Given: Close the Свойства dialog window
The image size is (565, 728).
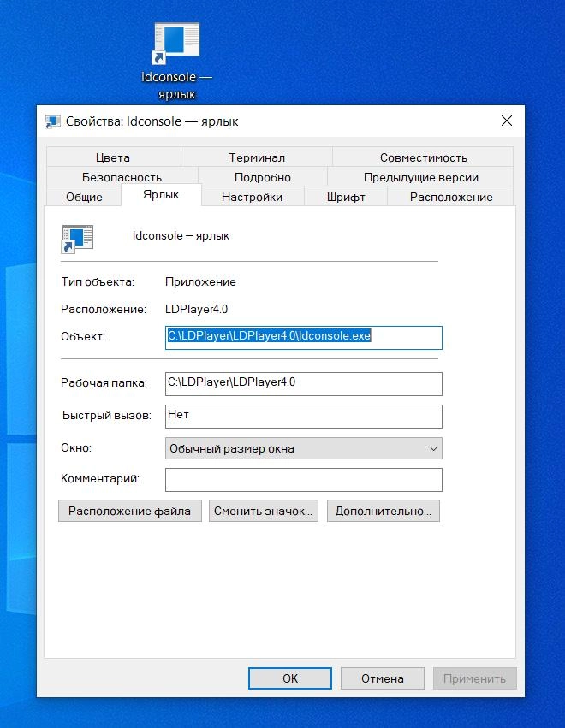Looking at the screenshot, I should (x=507, y=121).
